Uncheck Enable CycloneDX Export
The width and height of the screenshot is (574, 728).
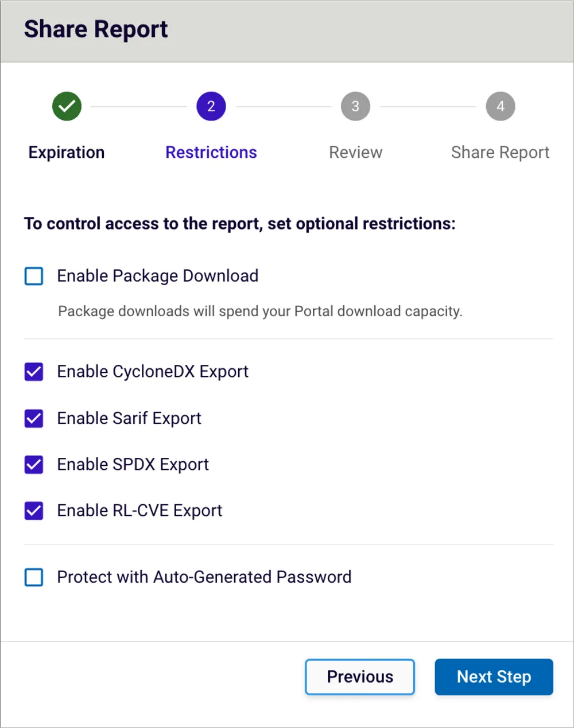[x=34, y=372]
